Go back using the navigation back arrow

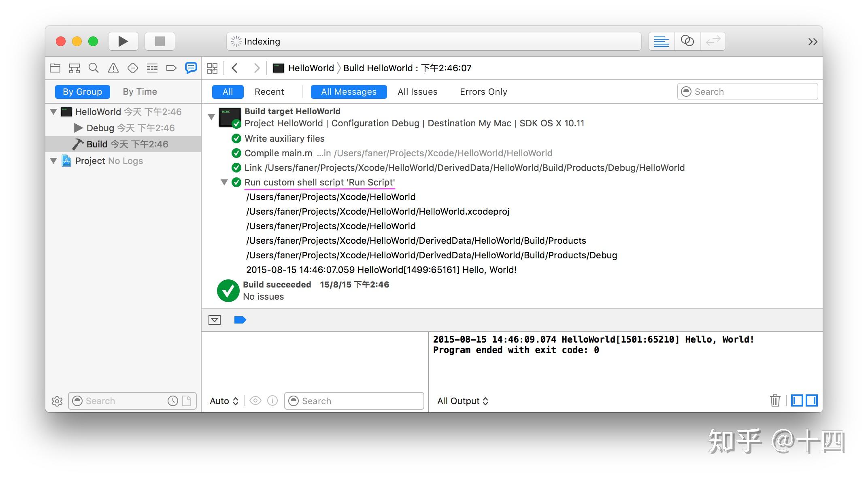[x=235, y=68]
